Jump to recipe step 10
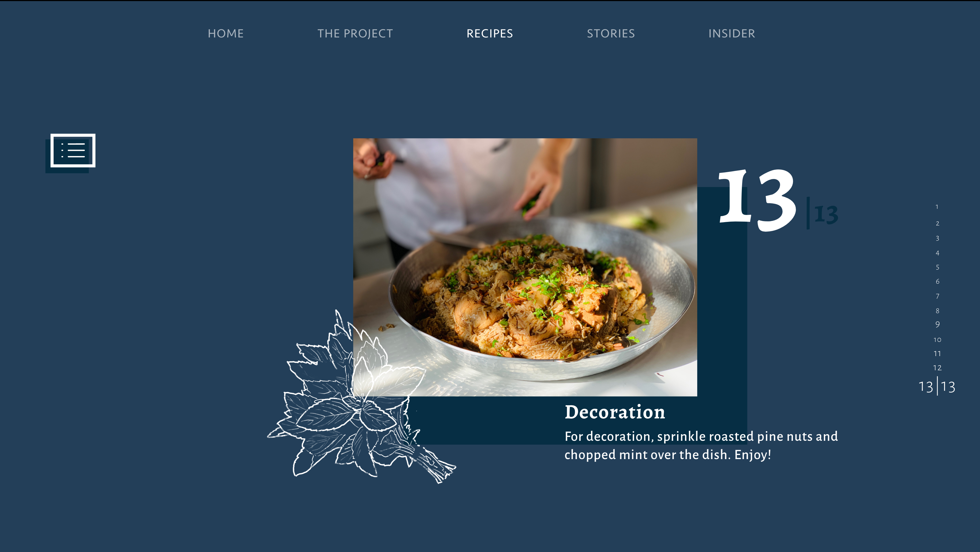Image resolution: width=980 pixels, height=552 pixels. pyautogui.click(x=937, y=340)
